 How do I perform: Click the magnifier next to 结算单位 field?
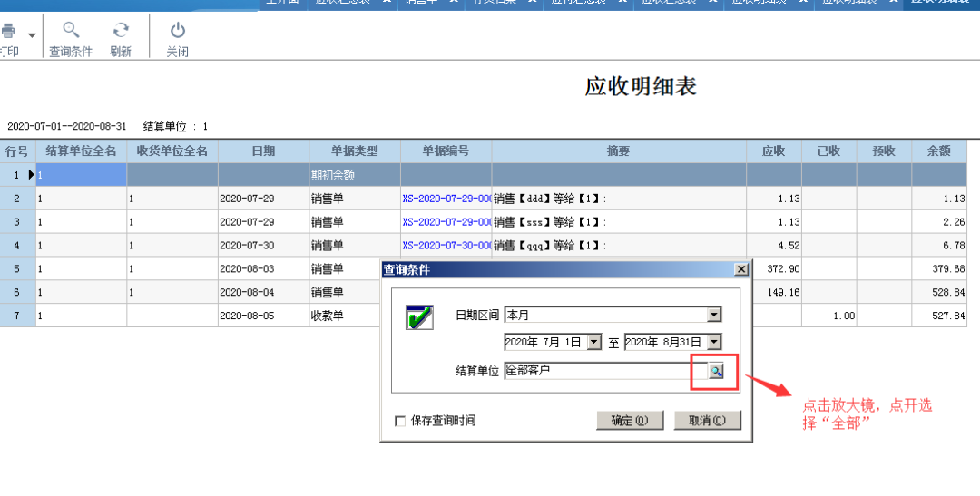pyautogui.click(x=715, y=371)
